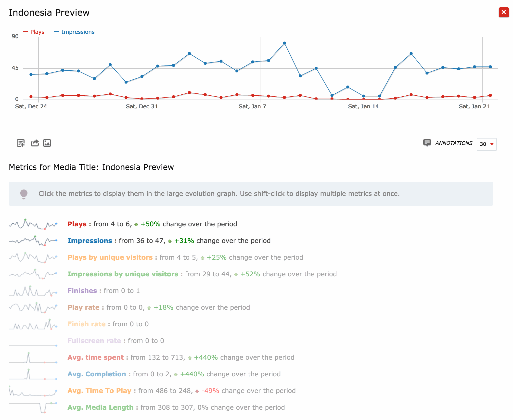The height and width of the screenshot is (420, 513).
Task: Click the highest Impressions data point
Action: (284, 43)
